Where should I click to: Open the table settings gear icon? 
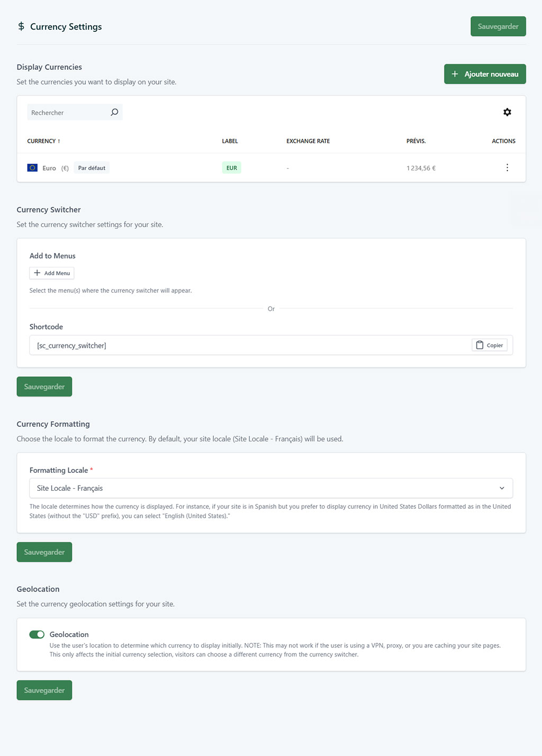[507, 112]
